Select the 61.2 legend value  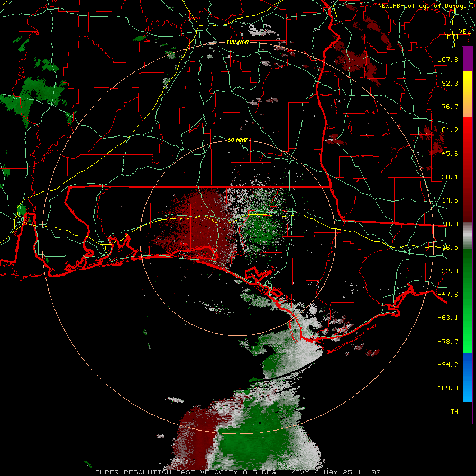click(x=450, y=130)
